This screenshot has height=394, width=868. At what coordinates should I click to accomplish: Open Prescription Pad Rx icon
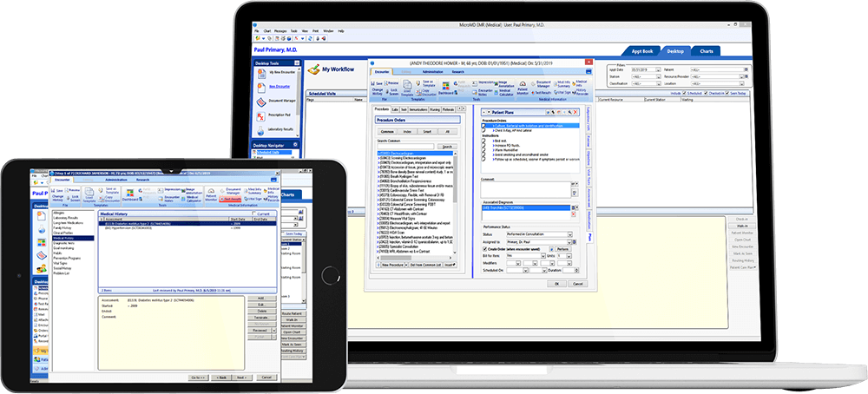click(x=260, y=115)
